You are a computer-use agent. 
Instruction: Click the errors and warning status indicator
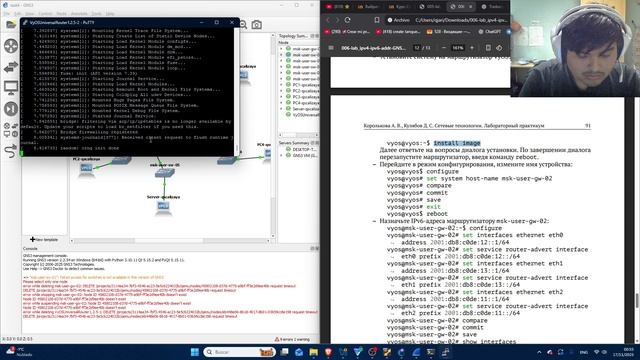[x=292, y=339]
